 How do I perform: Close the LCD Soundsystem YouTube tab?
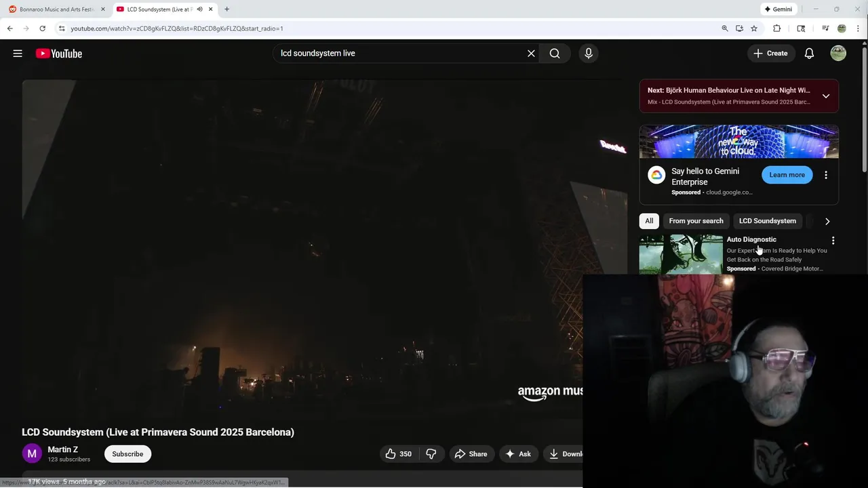(x=211, y=9)
